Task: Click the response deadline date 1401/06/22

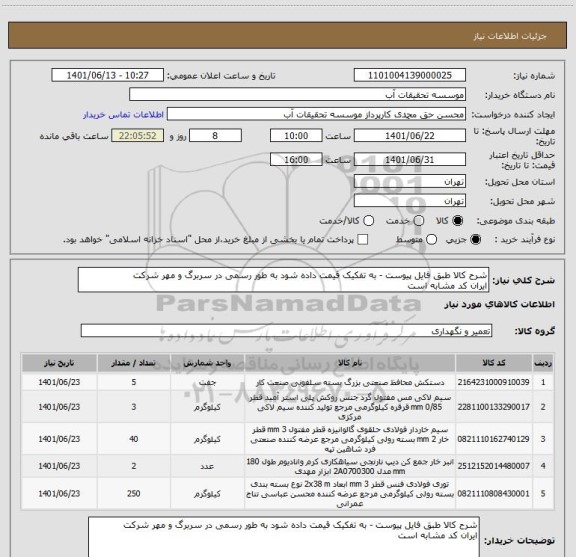Action: tap(410, 136)
